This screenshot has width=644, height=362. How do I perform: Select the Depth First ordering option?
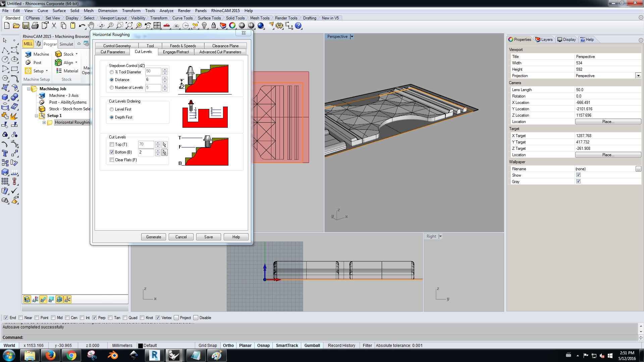pos(112,117)
